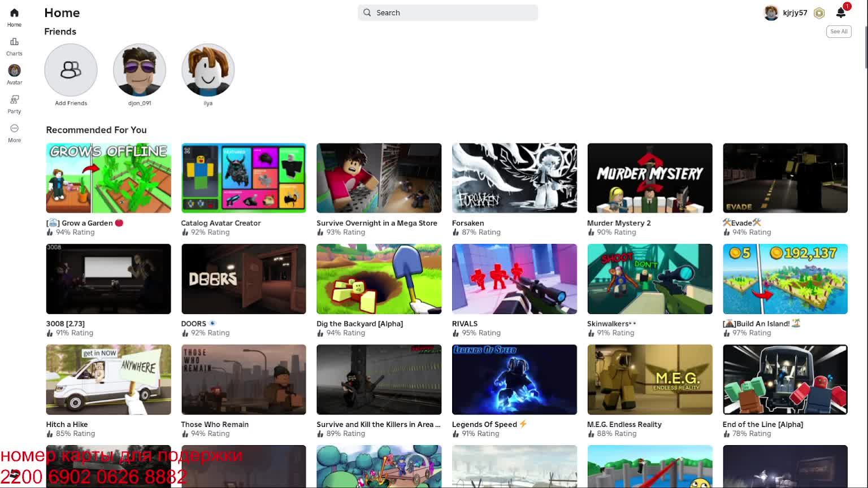The width and height of the screenshot is (868, 488).
Task: Open the DOORS game thumbnail
Action: point(244,279)
